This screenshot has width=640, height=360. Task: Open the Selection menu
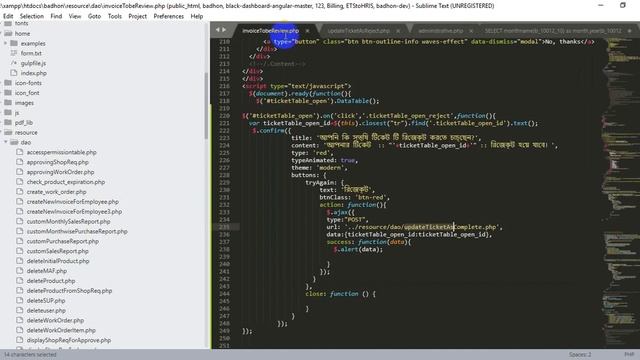click(x=31, y=16)
